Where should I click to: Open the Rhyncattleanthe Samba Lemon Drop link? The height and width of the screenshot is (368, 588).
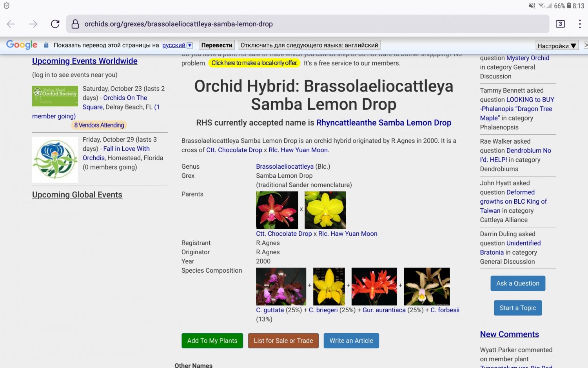(383, 123)
